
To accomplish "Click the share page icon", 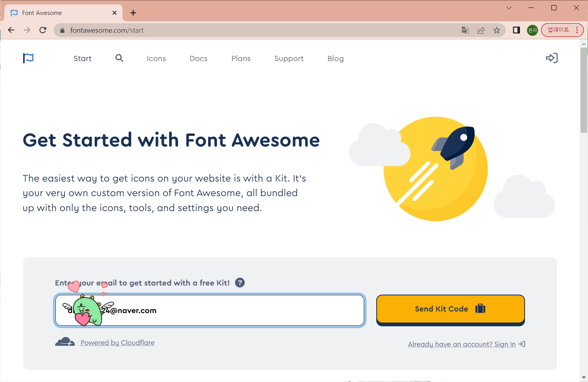I will click(481, 30).
